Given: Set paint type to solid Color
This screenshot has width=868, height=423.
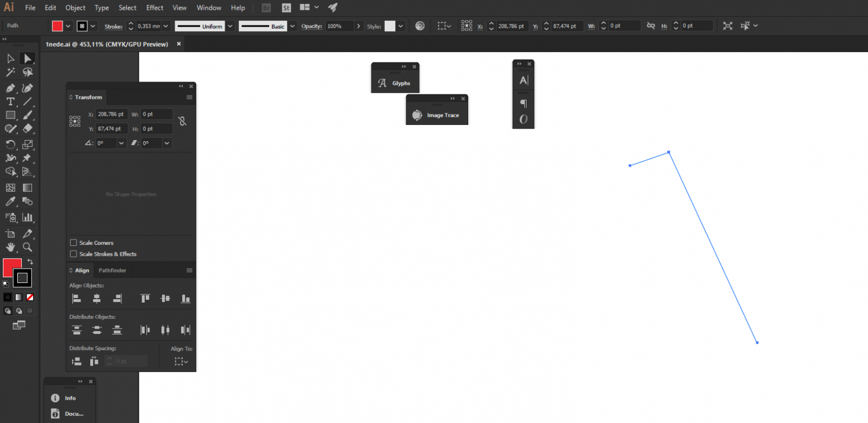Looking at the screenshot, I should coord(8,297).
